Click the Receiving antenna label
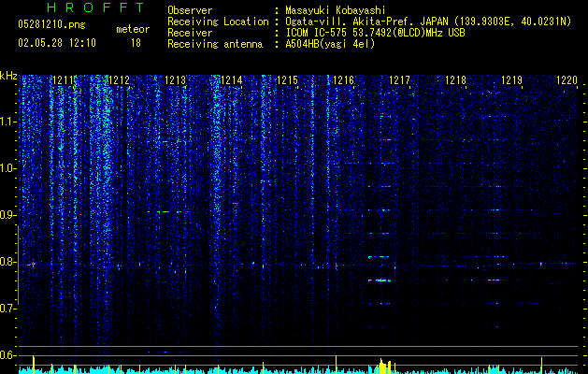 [x=215, y=44]
